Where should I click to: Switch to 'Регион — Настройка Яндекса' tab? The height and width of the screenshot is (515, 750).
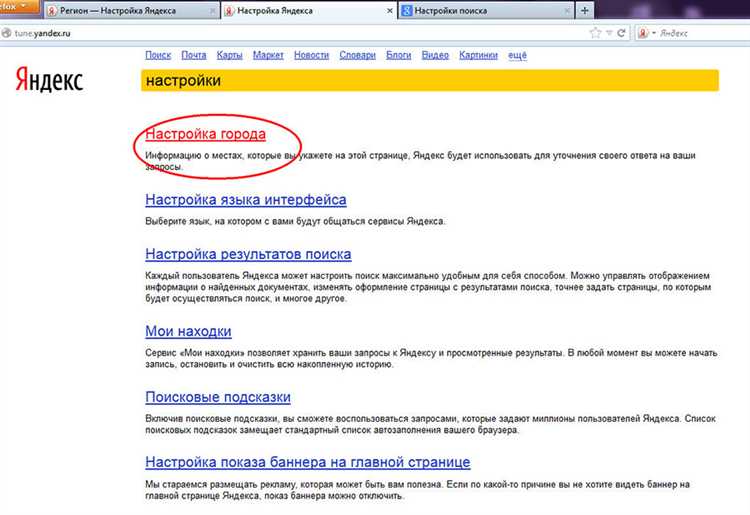[x=131, y=11]
